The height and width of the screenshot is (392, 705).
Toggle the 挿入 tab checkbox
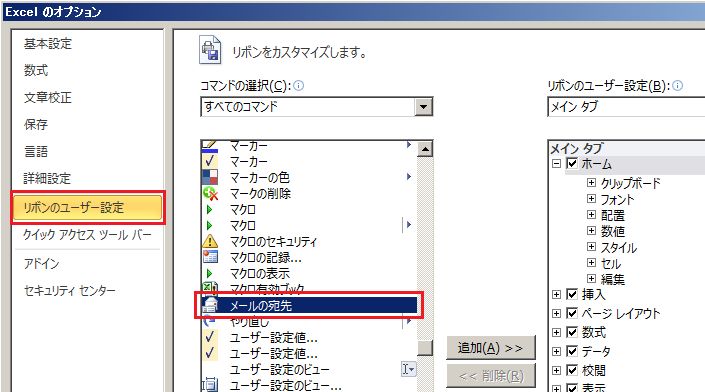572,294
